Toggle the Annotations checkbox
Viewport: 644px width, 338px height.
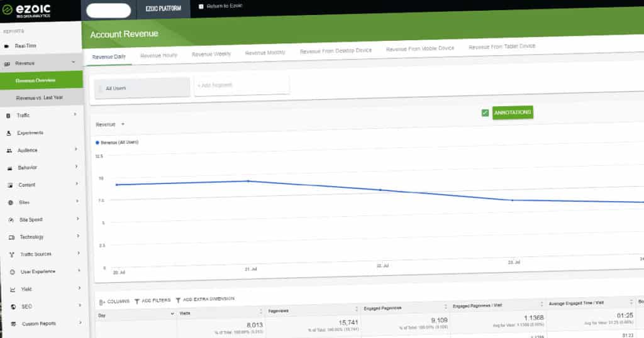tap(485, 113)
